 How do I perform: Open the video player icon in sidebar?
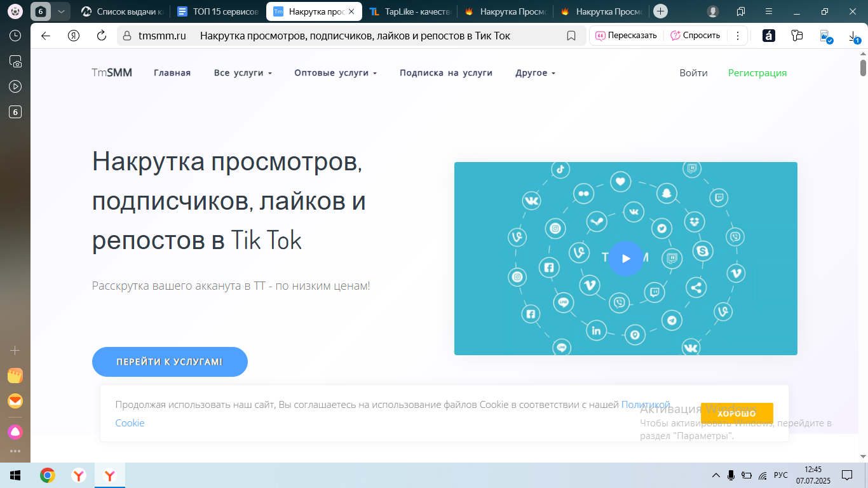[x=15, y=86]
